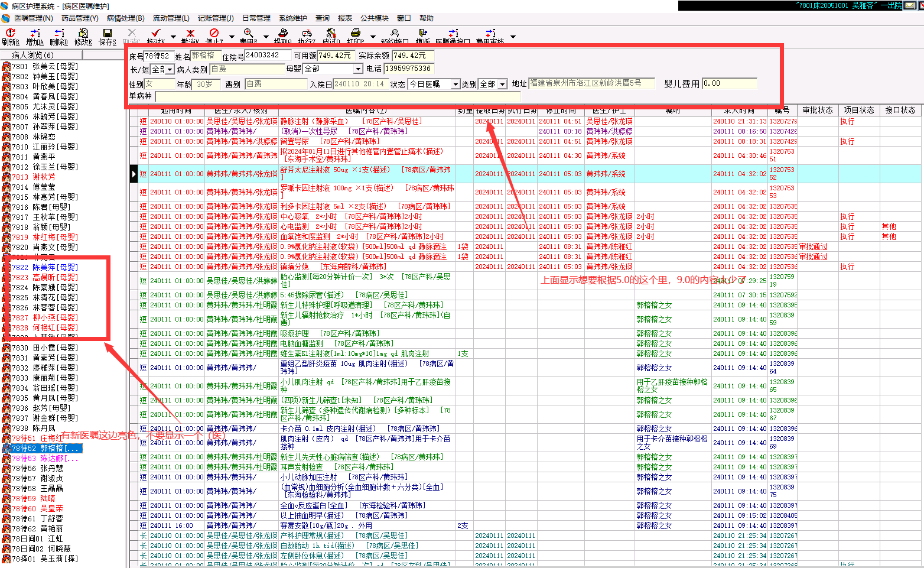924x568 pixels.
Task: Expand the arrow next to 费用审核 button
Action: coord(513,37)
